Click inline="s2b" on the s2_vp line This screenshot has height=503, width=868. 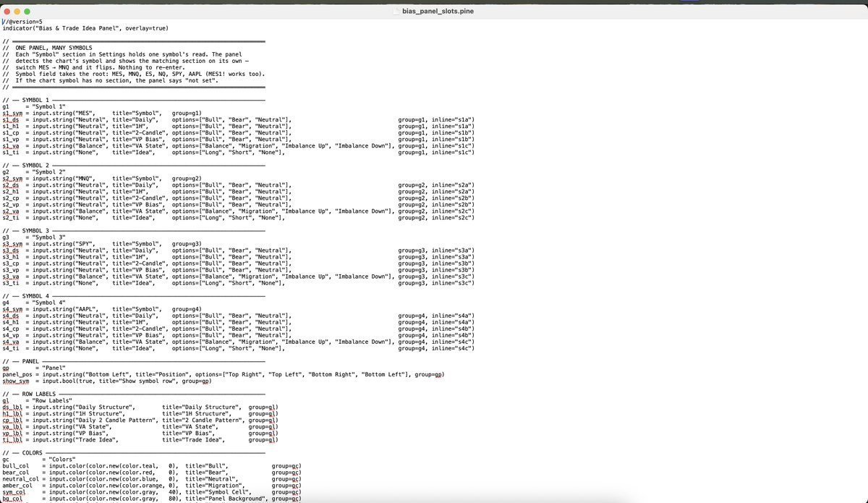[451, 205]
